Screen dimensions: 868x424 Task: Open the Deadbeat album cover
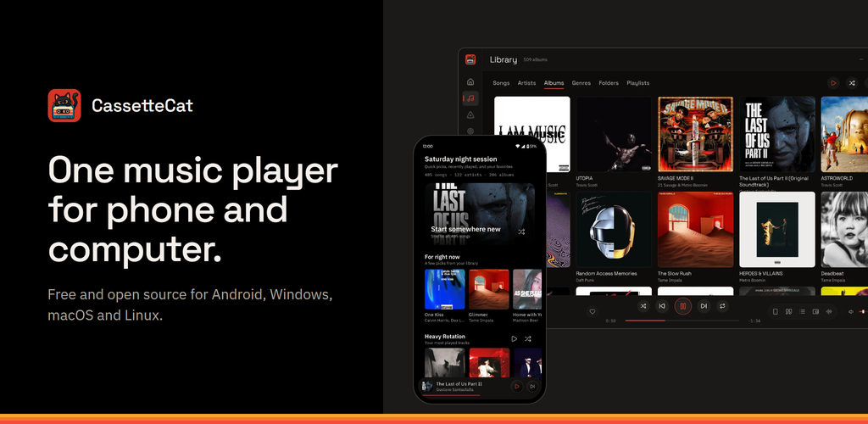click(x=844, y=230)
